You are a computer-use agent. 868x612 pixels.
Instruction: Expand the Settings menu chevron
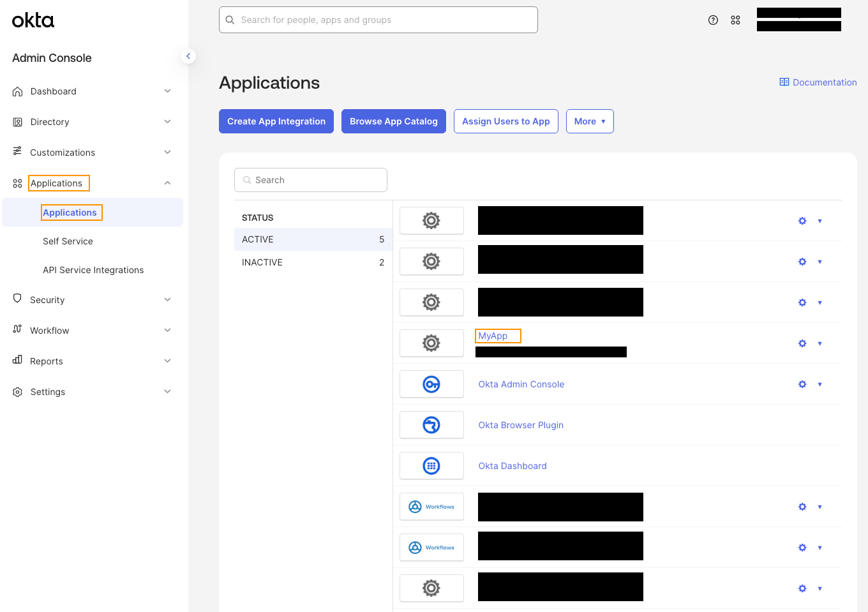[167, 392]
